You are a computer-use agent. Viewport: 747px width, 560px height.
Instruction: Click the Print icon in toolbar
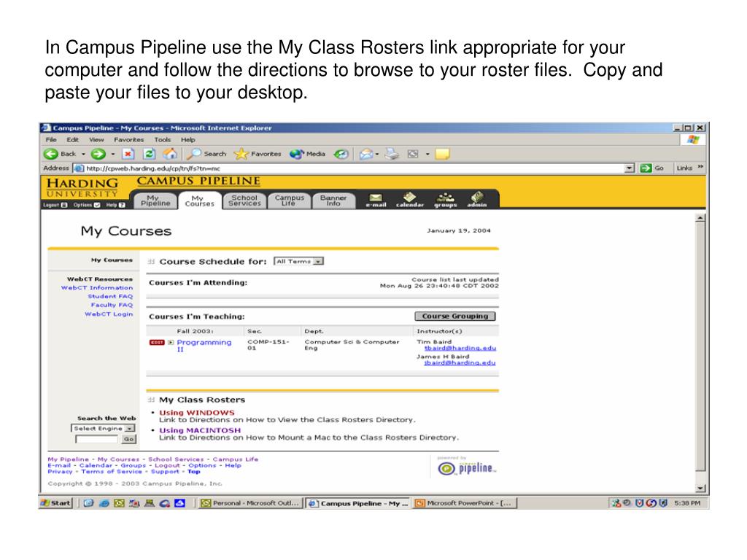pos(392,154)
